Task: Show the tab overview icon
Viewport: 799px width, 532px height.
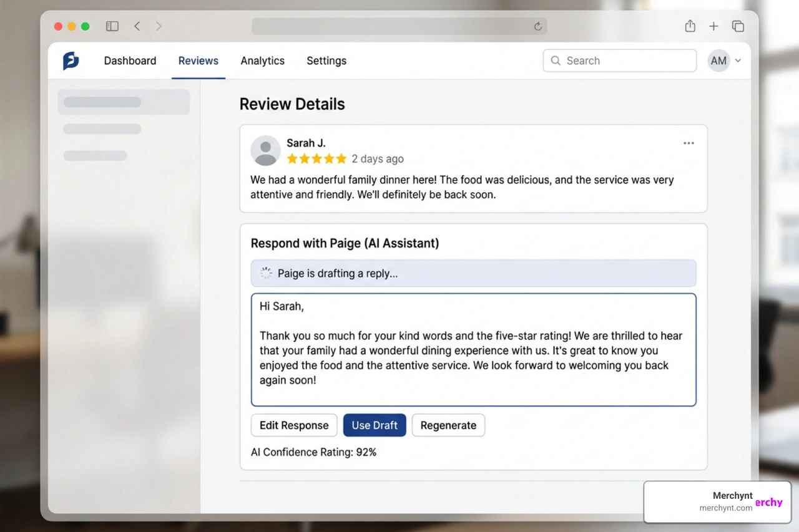Action: click(x=738, y=26)
